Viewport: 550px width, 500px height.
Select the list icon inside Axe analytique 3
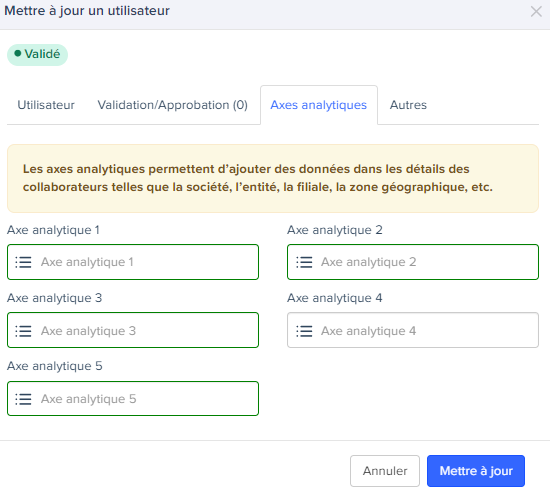[x=24, y=331]
